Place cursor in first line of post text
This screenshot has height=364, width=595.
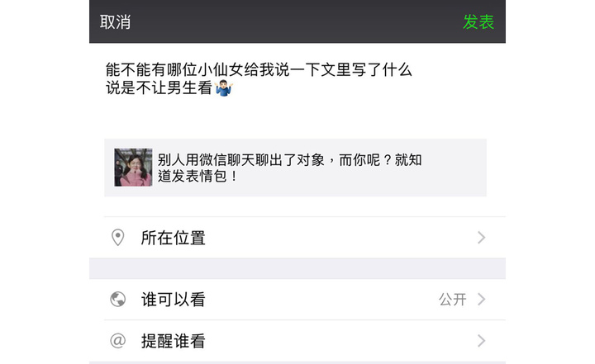pos(259,70)
